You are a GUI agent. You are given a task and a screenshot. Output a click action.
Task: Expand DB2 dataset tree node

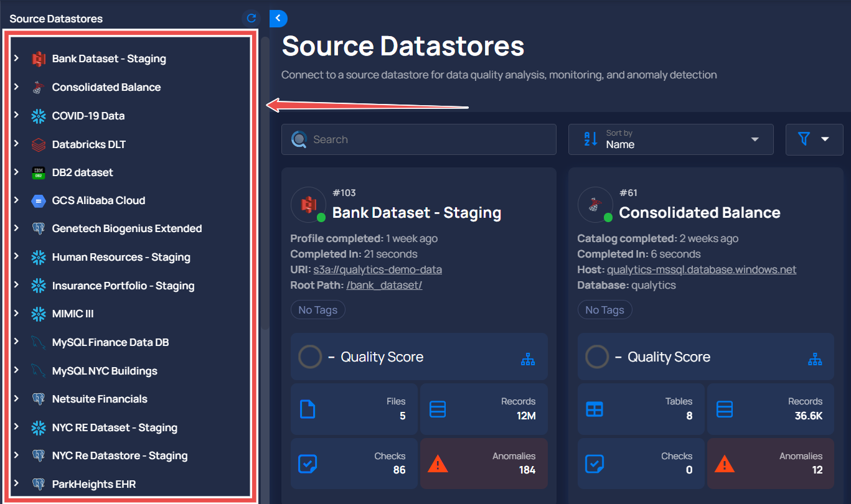click(x=17, y=172)
